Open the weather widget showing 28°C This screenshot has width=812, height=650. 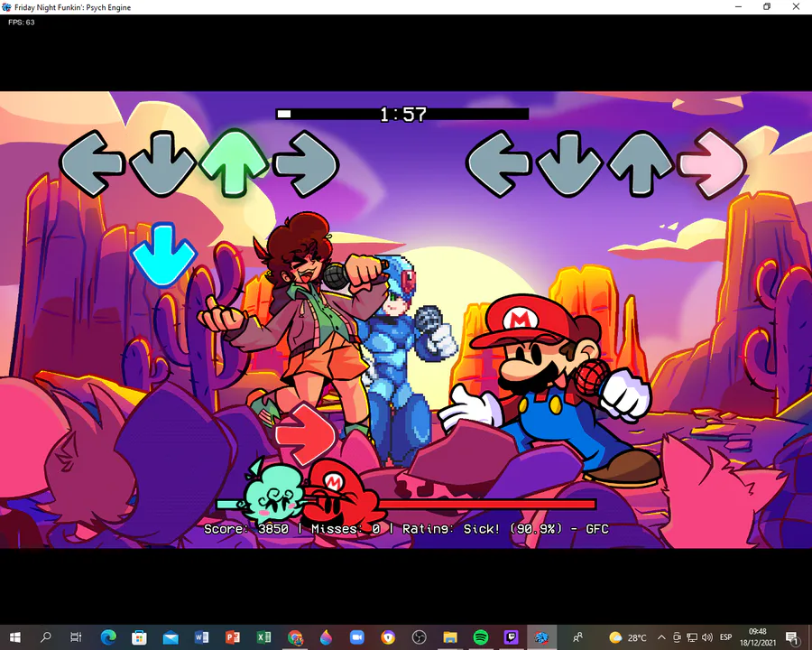(x=628, y=637)
